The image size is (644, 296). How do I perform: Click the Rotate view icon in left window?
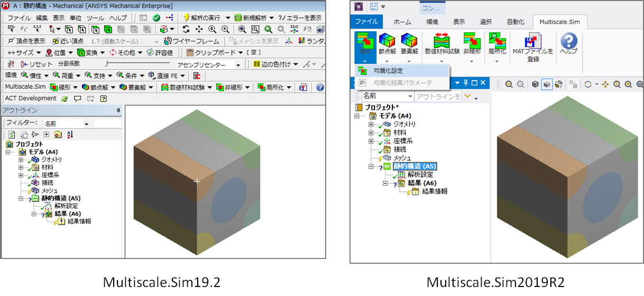point(186,29)
